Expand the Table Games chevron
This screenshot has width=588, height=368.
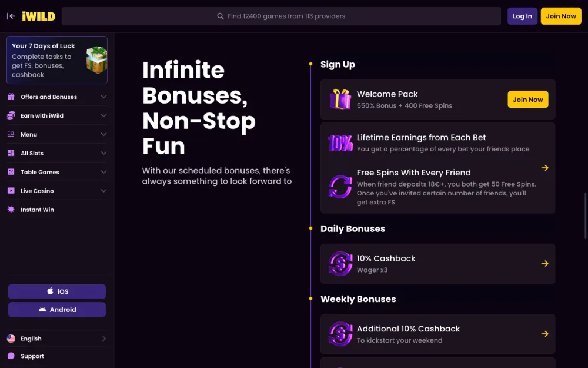click(103, 172)
